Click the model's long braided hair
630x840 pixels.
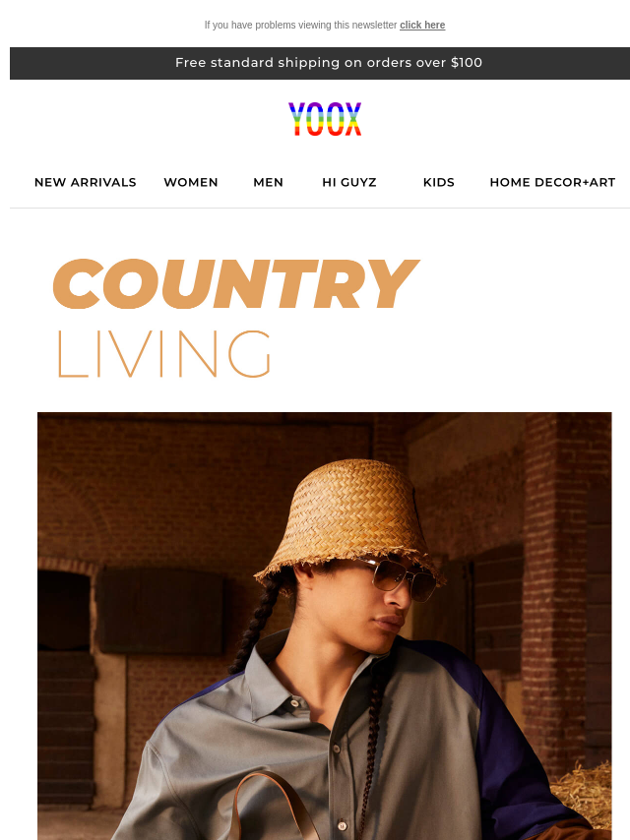pyautogui.click(x=255, y=625)
